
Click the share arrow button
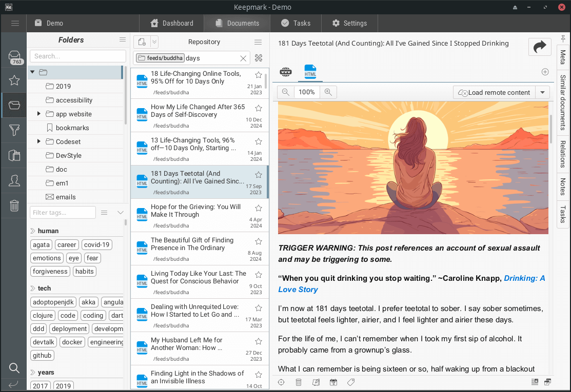[540, 47]
